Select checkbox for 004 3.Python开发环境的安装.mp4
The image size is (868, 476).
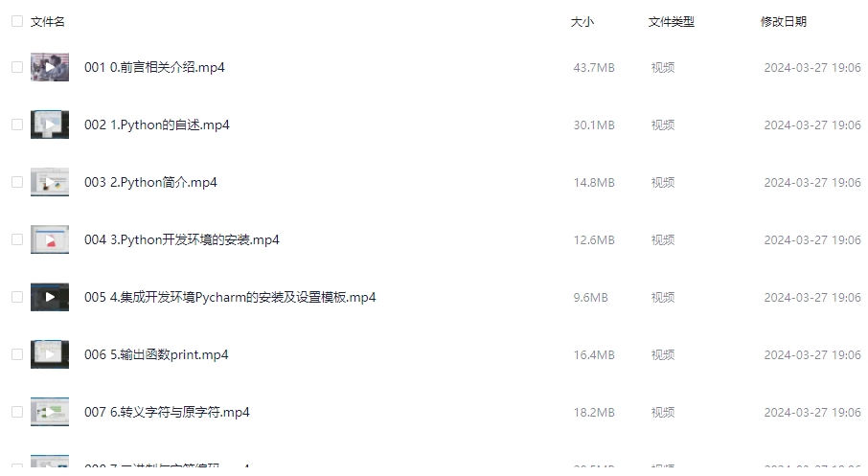point(17,239)
